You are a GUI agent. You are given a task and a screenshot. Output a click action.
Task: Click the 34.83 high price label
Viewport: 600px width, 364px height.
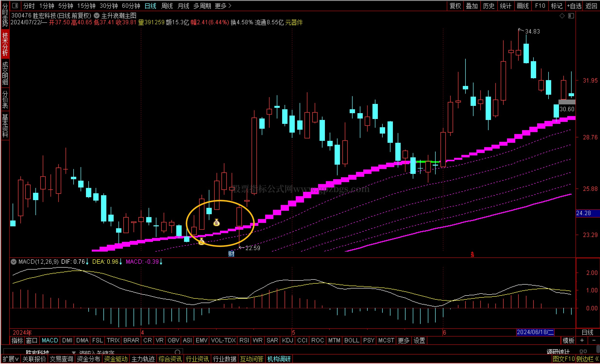tap(532, 31)
